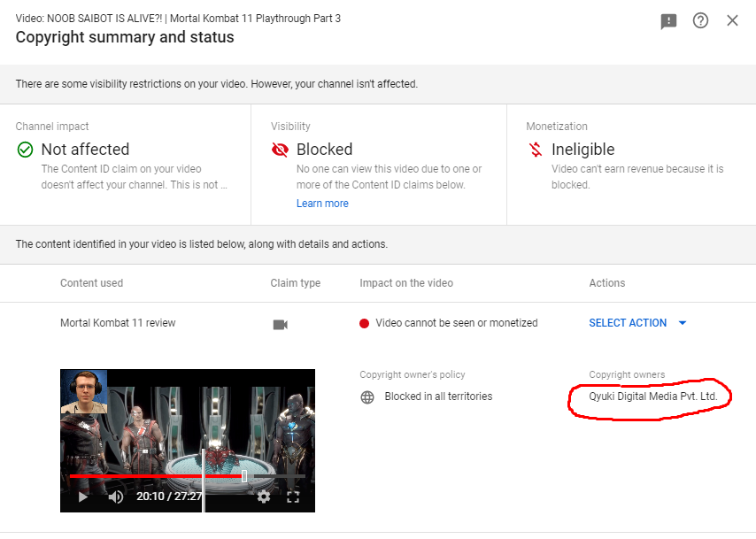
Task: Open the help question mark icon
Action: 700,20
